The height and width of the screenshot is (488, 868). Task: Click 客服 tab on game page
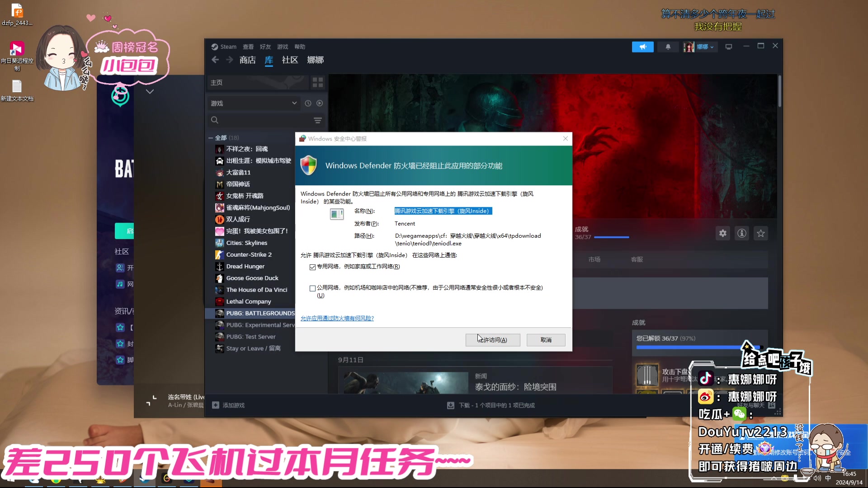pyautogui.click(x=637, y=259)
